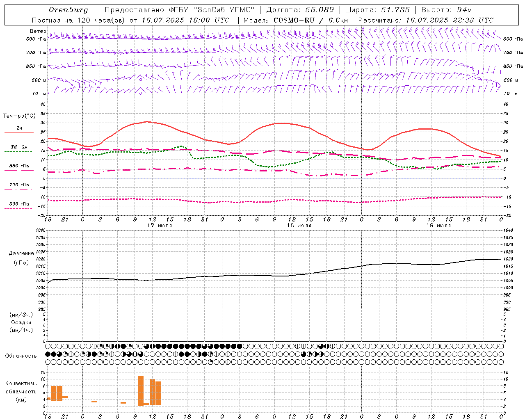Click the "2м" temperature legend label

point(19,128)
